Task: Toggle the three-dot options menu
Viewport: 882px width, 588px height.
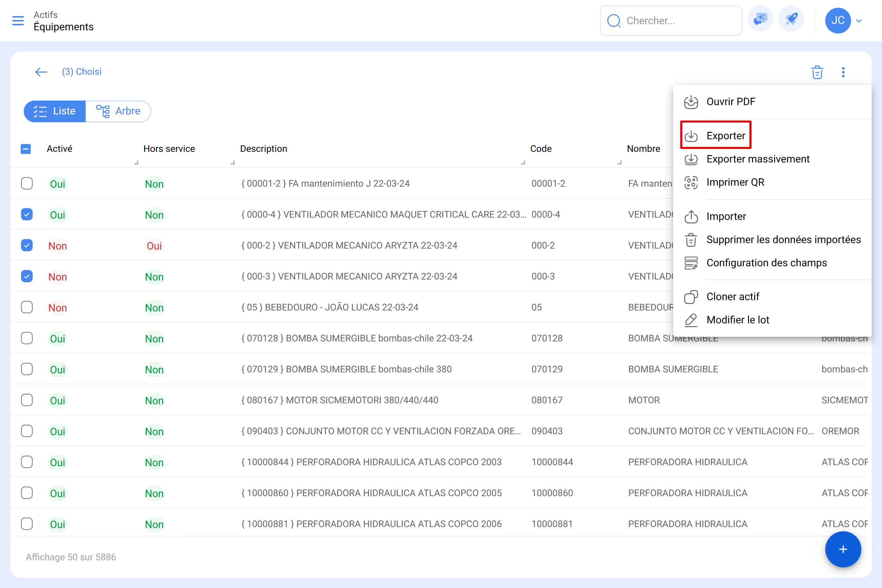Action: coord(843,72)
